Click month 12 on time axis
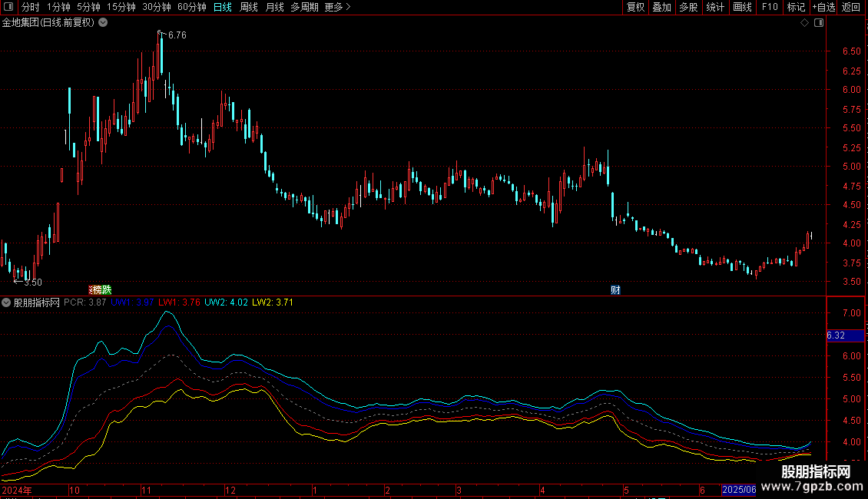The width and height of the screenshot is (868, 499). 230,490
